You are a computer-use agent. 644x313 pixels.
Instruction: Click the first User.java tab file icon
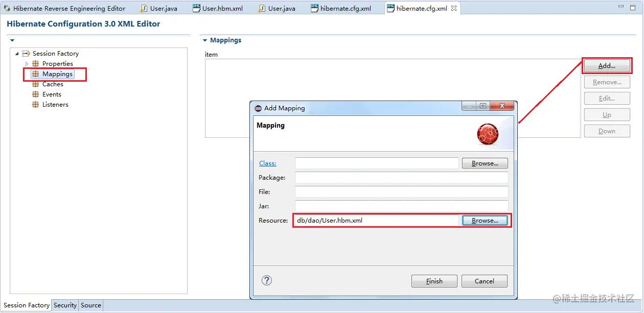tap(144, 8)
